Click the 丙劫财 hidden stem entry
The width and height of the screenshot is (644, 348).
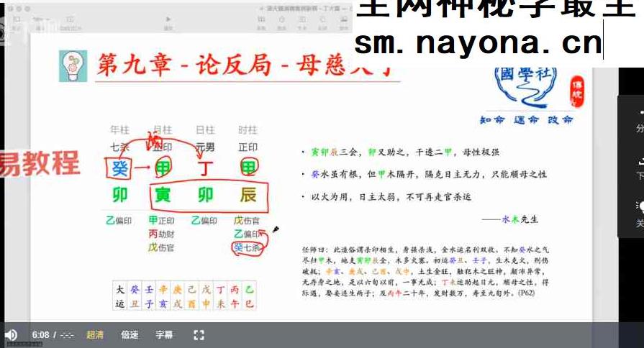[x=161, y=234]
